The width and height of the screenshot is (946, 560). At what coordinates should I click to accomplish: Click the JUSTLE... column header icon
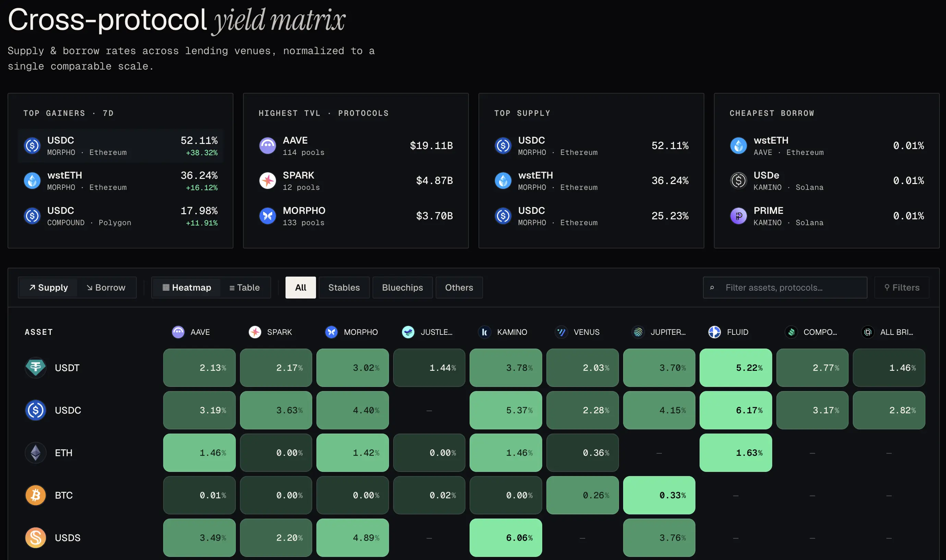pos(408,332)
